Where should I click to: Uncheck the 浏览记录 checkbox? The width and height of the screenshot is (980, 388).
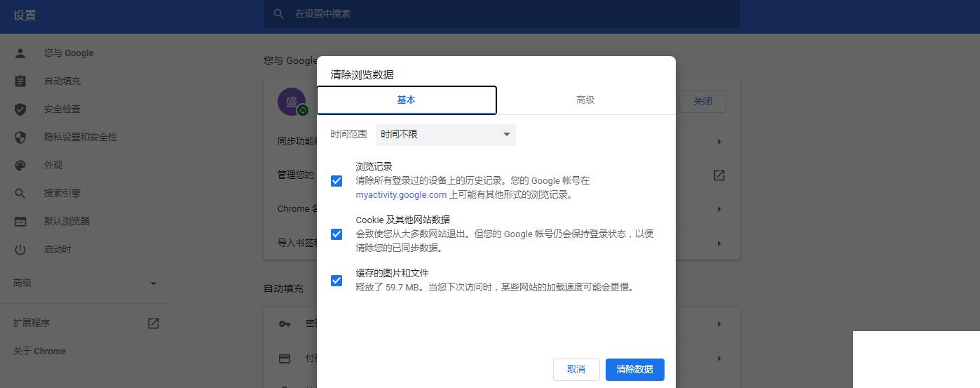336,181
